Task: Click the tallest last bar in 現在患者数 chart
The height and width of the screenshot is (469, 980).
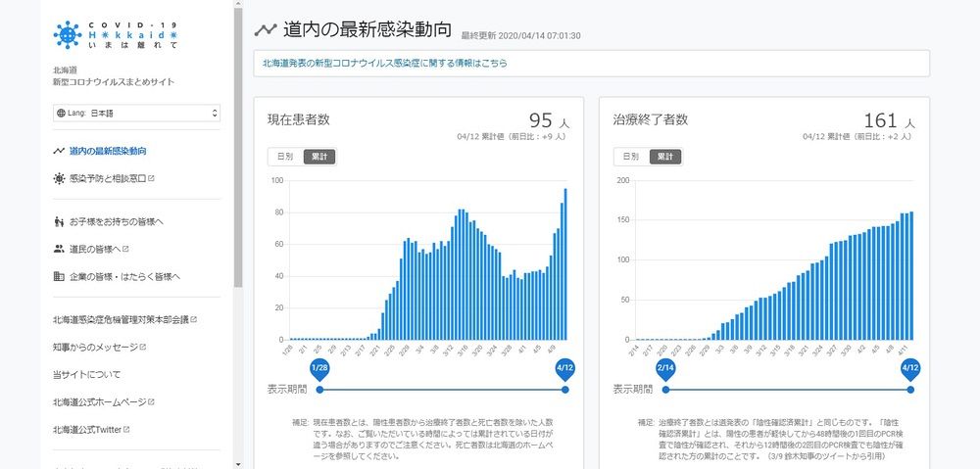Action: coord(565,264)
